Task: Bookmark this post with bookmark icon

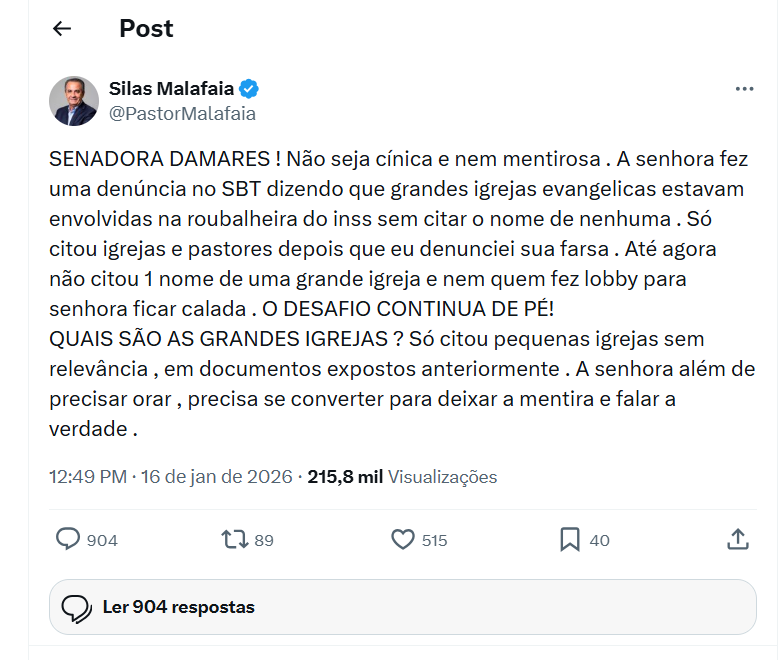Action: point(570,540)
